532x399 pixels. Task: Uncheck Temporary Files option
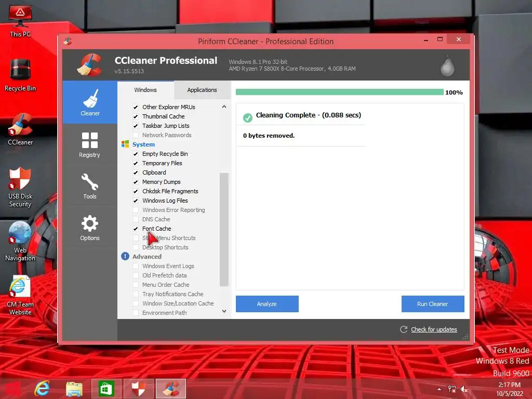coord(136,163)
